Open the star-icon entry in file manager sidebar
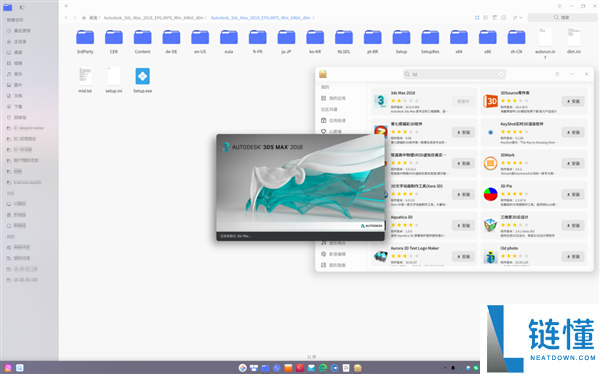Image resolution: width=600 pixels, height=374 pixels. point(16,41)
